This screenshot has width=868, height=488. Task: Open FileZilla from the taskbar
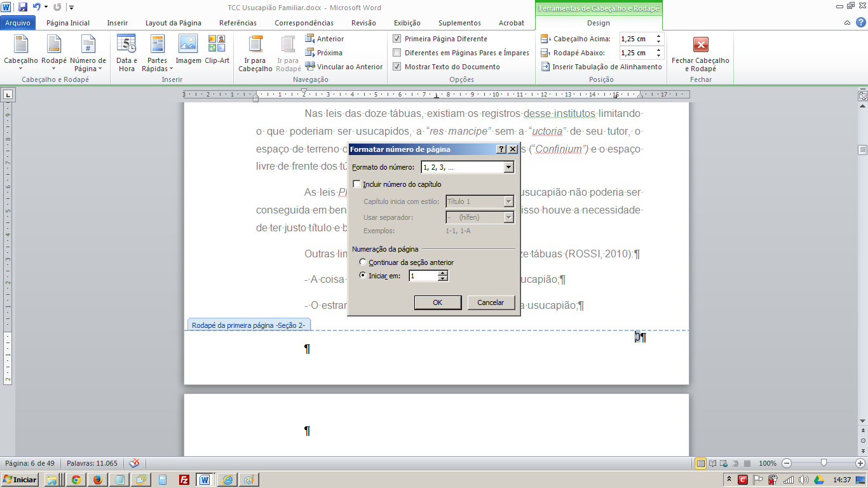point(184,480)
